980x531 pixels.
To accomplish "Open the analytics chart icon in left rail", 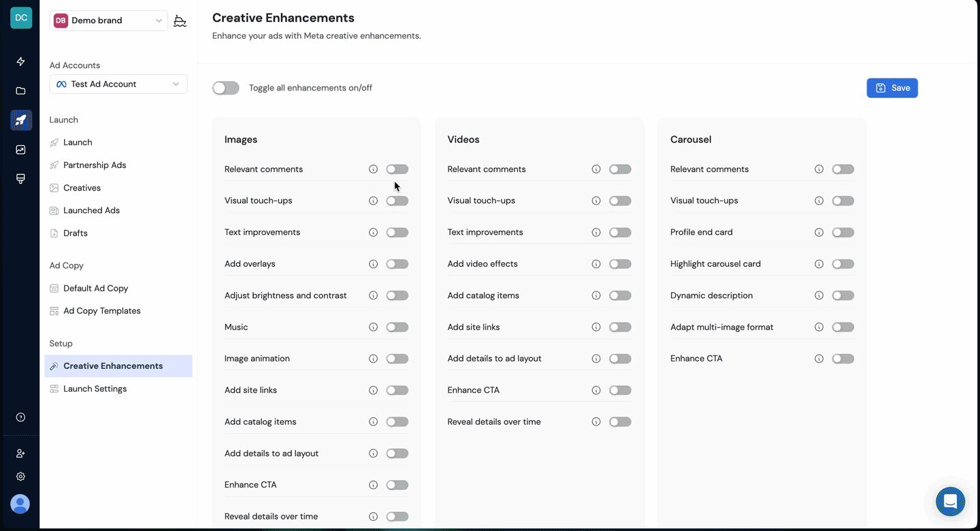I will pos(20,150).
